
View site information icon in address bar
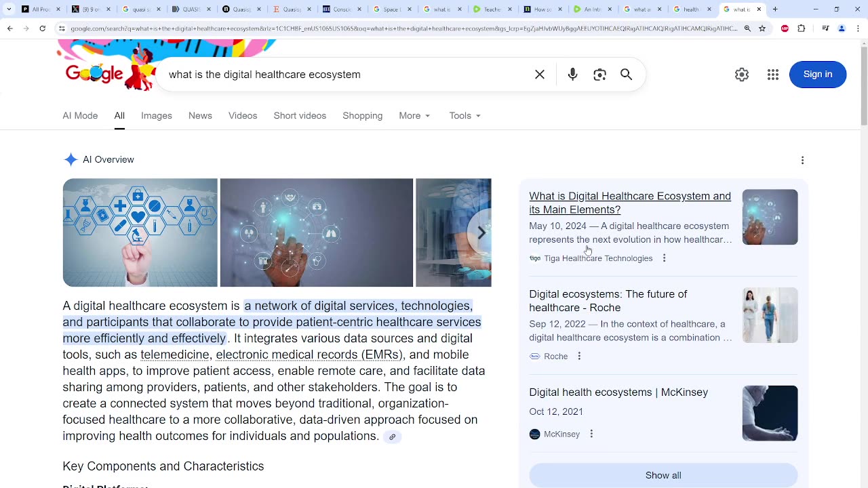[x=62, y=28]
